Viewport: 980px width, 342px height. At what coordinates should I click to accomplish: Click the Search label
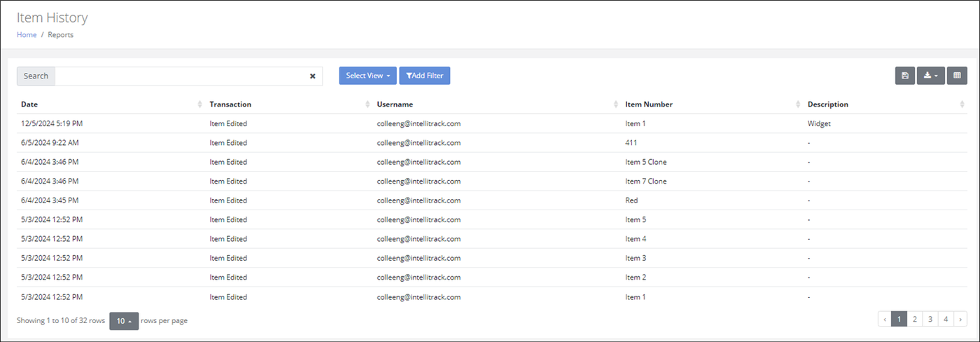point(36,76)
